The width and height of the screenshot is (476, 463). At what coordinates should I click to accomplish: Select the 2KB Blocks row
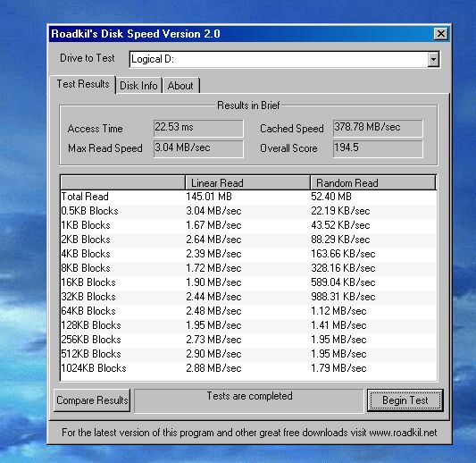tap(248, 240)
